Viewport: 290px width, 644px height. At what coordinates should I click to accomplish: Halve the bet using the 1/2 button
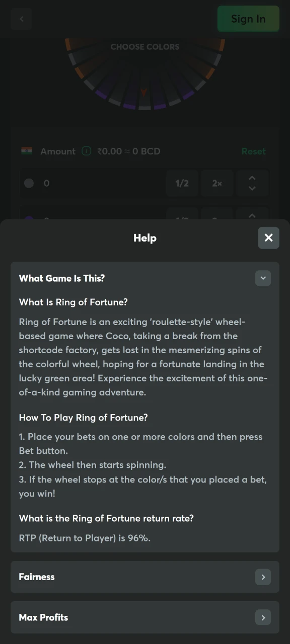point(182,183)
